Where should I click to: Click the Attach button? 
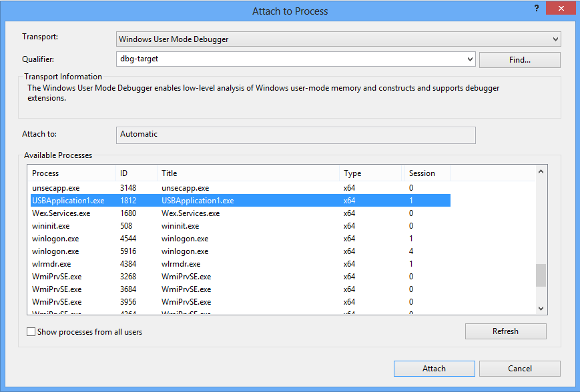coord(434,369)
